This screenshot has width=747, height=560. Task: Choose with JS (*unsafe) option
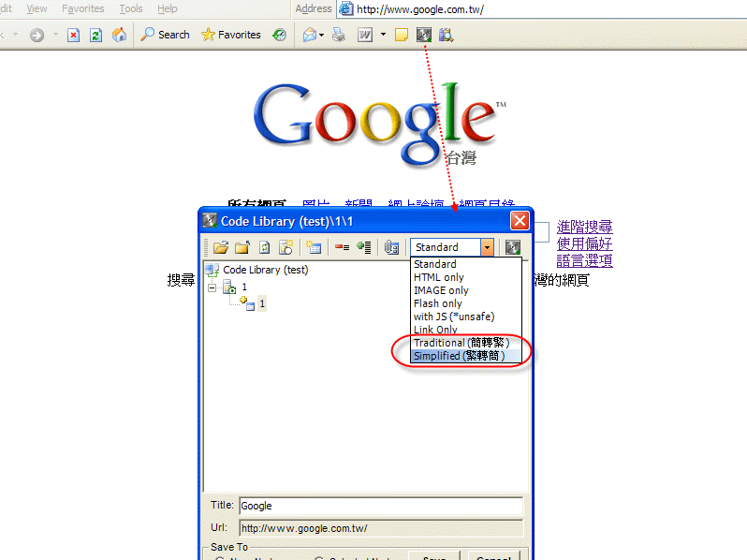pyautogui.click(x=466, y=317)
